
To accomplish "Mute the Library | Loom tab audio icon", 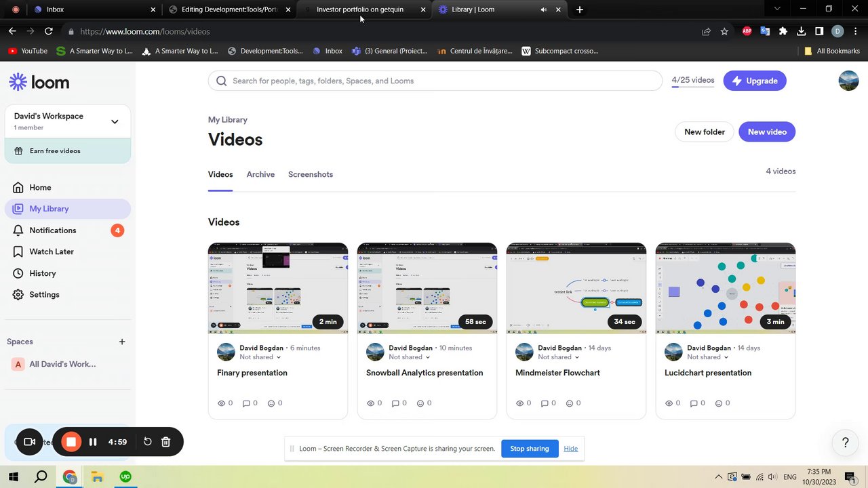I will coord(543,9).
